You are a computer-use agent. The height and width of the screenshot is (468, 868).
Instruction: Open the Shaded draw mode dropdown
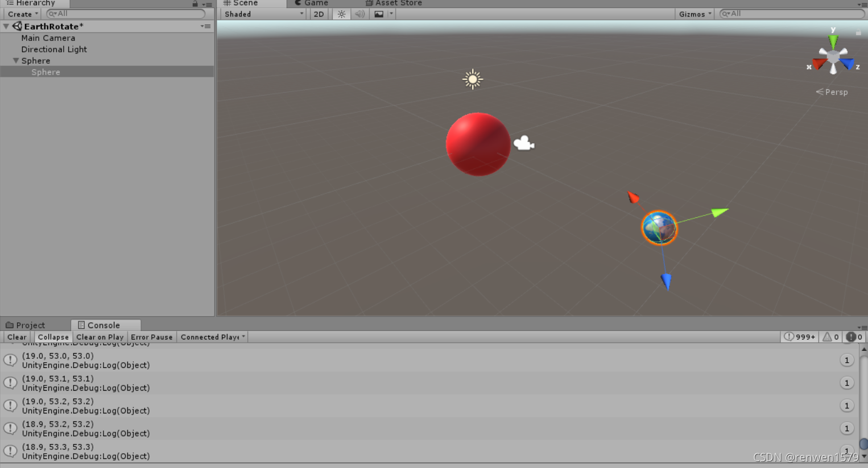pos(264,14)
